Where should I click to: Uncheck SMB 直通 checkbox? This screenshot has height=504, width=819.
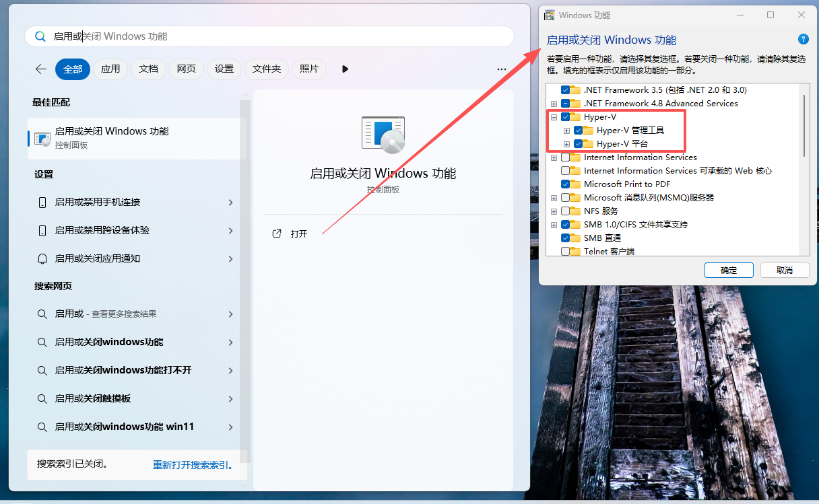pyautogui.click(x=565, y=238)
